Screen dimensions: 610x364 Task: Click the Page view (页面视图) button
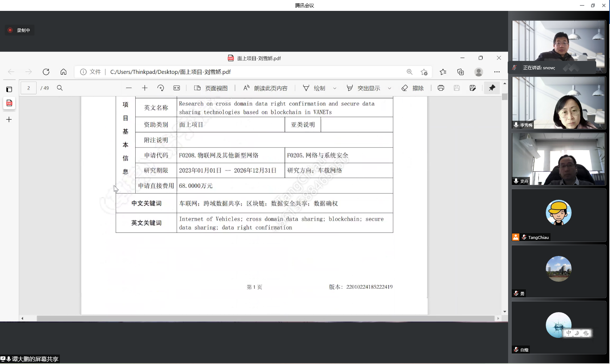pos(211,88)
